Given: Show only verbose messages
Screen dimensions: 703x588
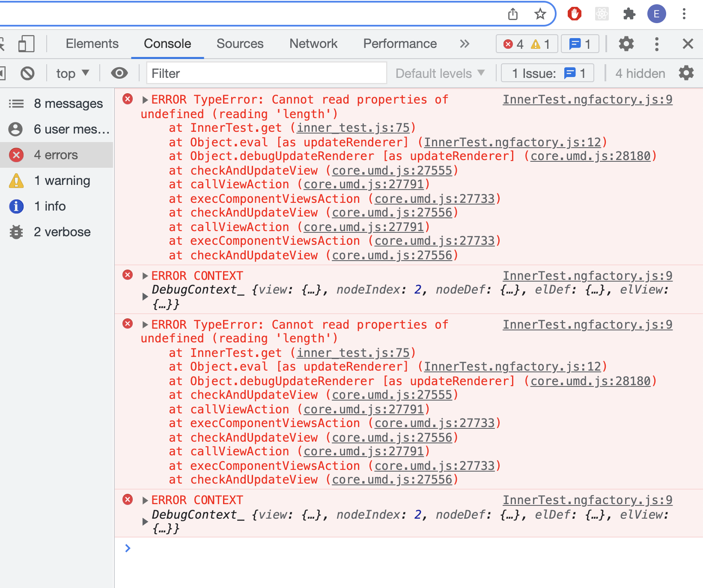Looking at the screenshot, I should point(62,232).
